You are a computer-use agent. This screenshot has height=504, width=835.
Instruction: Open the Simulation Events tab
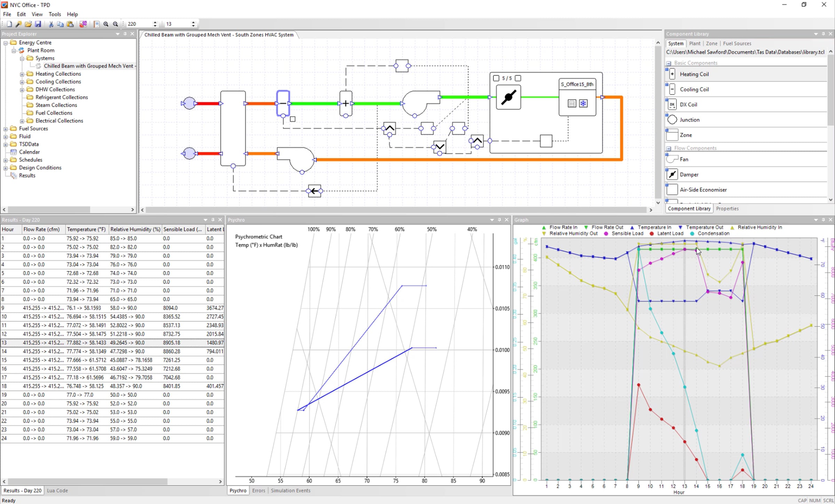click(290, 490)
